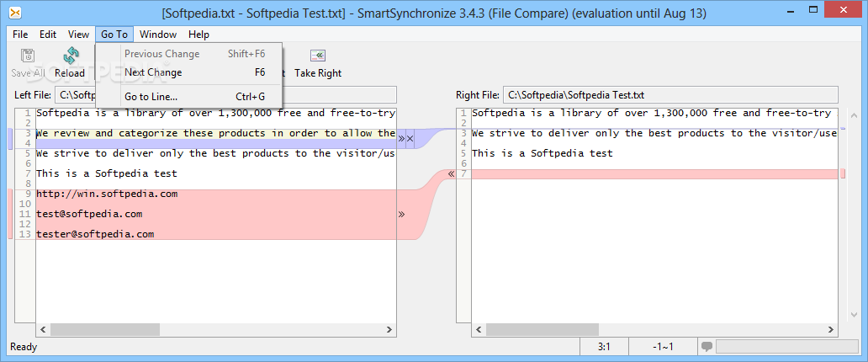Click line number 13 in left gutter

point(25,234)
